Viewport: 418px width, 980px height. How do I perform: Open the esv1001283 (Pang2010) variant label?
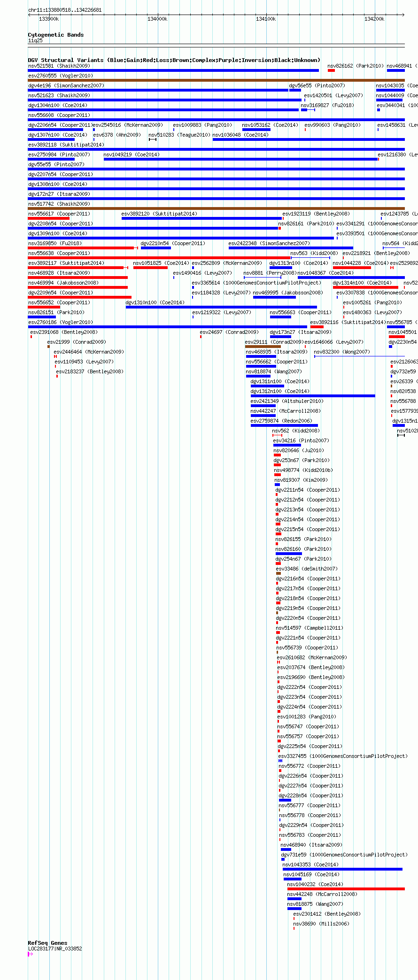tap(307, 717)
